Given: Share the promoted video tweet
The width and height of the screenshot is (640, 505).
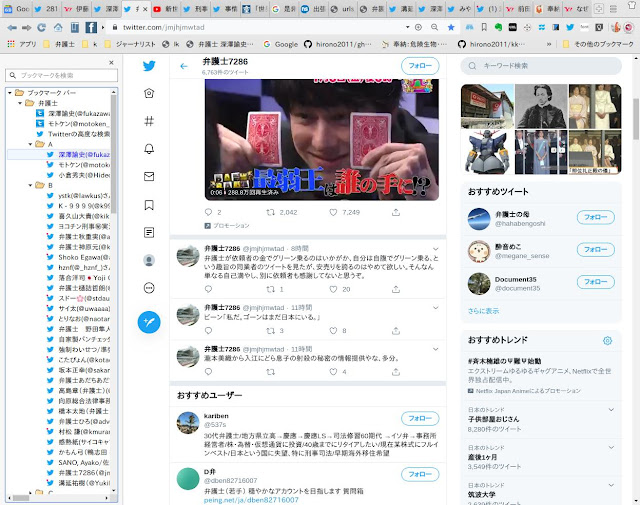Looking at the screenshot, I should [396, 212].
